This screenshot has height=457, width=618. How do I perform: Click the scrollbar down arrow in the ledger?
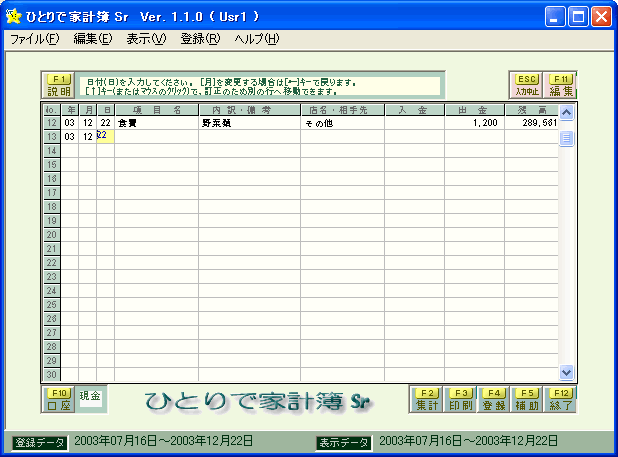[566, 372]
